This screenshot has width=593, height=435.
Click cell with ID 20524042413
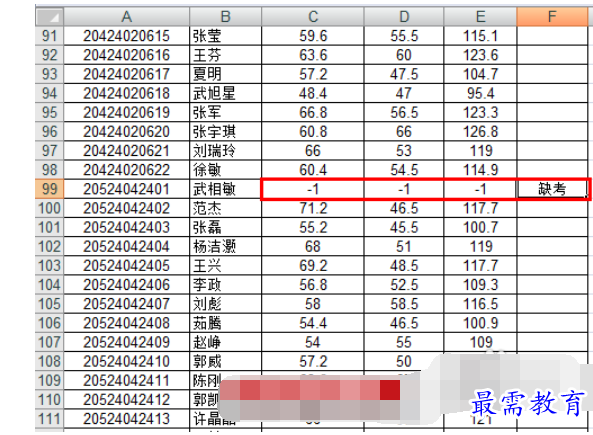(126, 418)
